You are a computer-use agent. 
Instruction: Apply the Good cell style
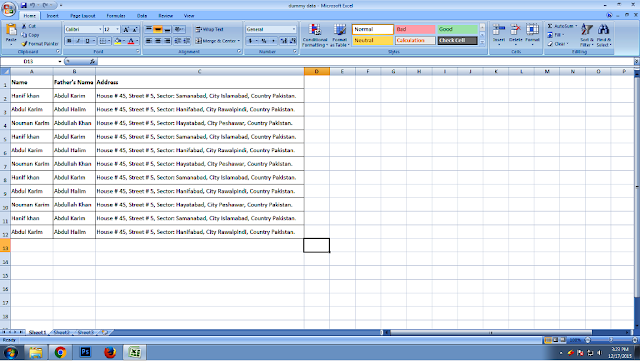457,29
